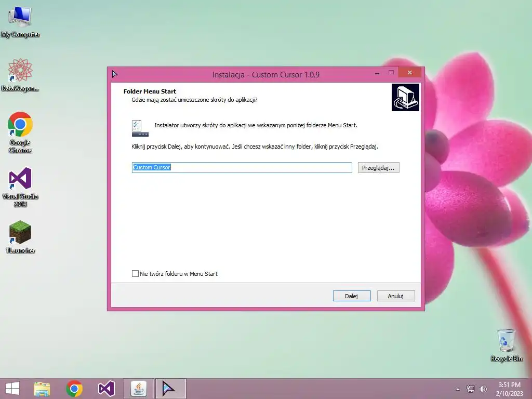Viewport: 532px width, 399px height.
Task: Minimize the installer window
Action: click(377, 73)
